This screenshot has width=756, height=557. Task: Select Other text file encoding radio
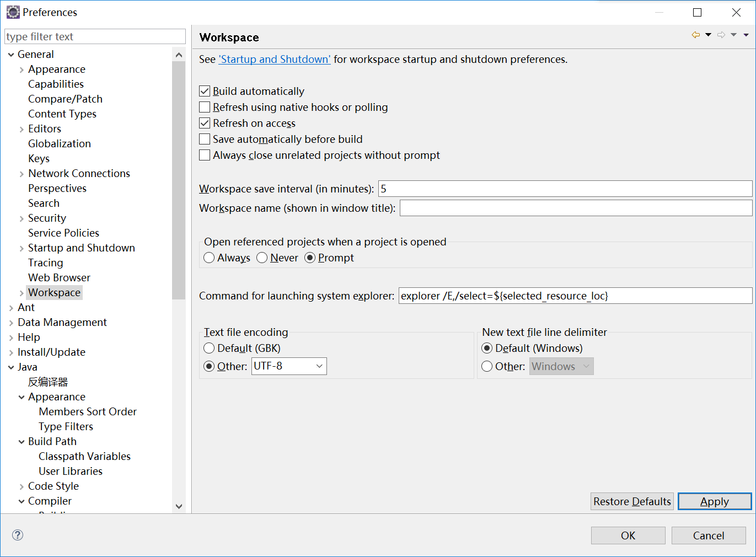coord(209,366)
